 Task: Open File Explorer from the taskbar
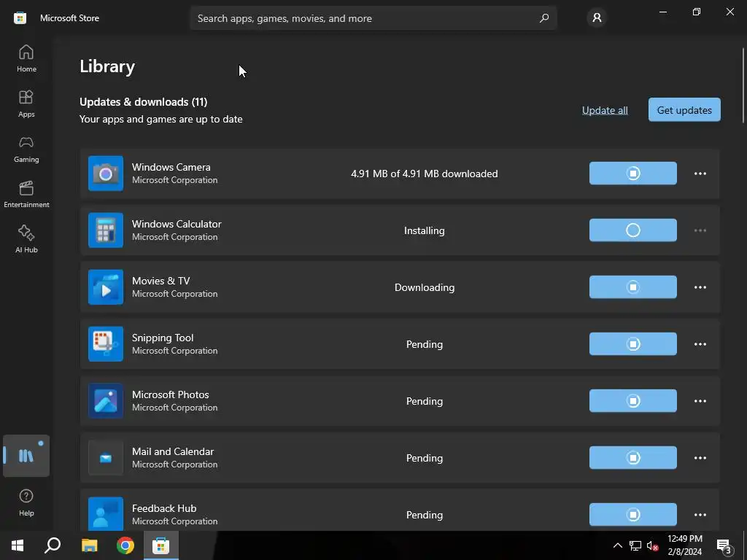coord(89,545)
